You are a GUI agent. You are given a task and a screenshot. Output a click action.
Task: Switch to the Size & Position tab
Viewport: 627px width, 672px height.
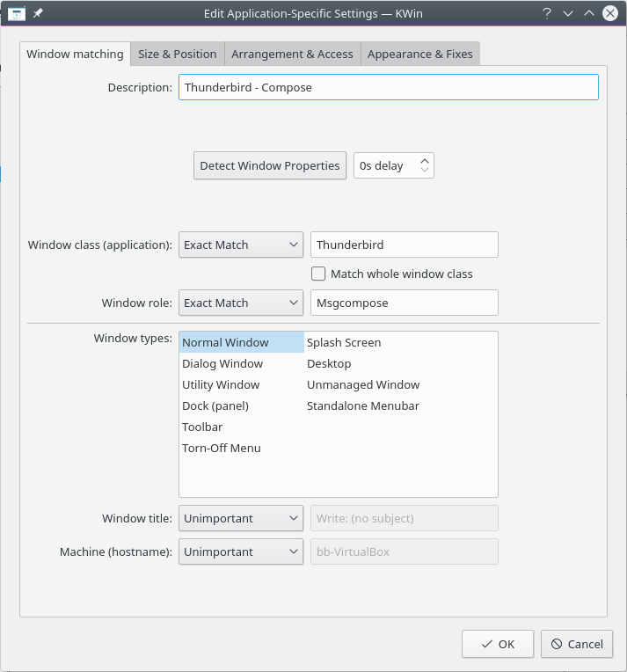click(x=177, y=54)
